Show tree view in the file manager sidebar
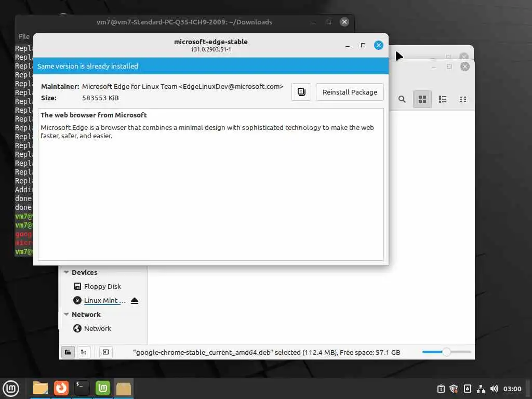This screenshot has width=532, height=399. point(84,352)
